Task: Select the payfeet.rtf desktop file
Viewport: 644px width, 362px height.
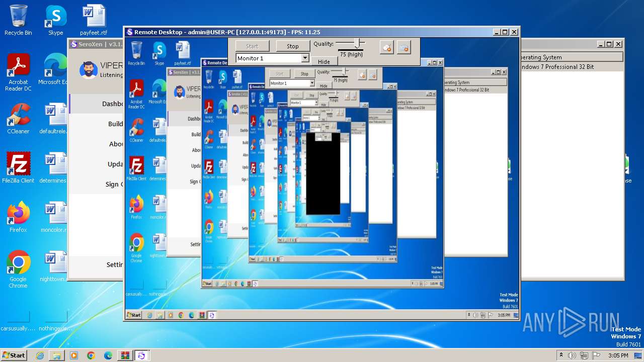Action: pos(94,21)
